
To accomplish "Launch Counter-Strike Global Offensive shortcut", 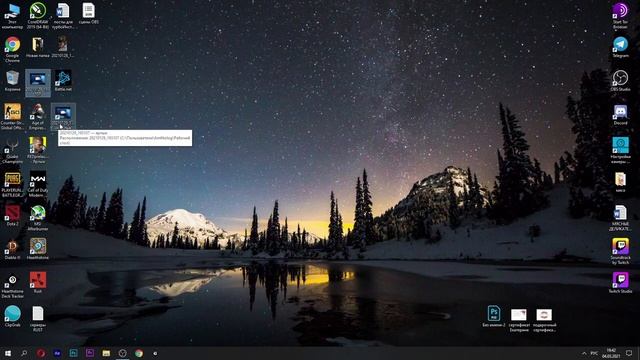I will click(x=12, y=117).
